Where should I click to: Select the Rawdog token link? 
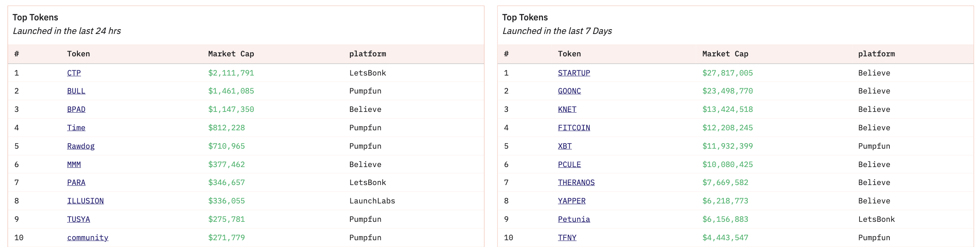tap(81, 146)
